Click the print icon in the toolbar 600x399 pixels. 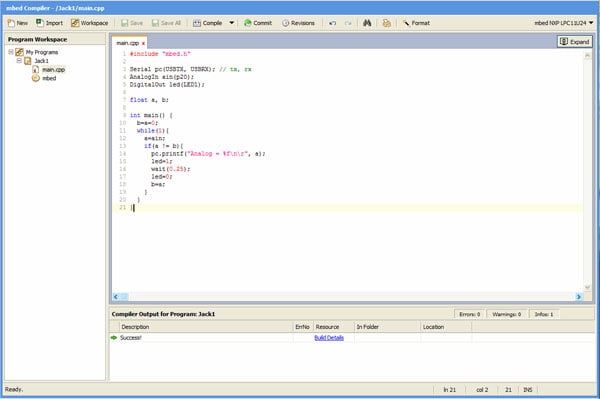point(386,23)
